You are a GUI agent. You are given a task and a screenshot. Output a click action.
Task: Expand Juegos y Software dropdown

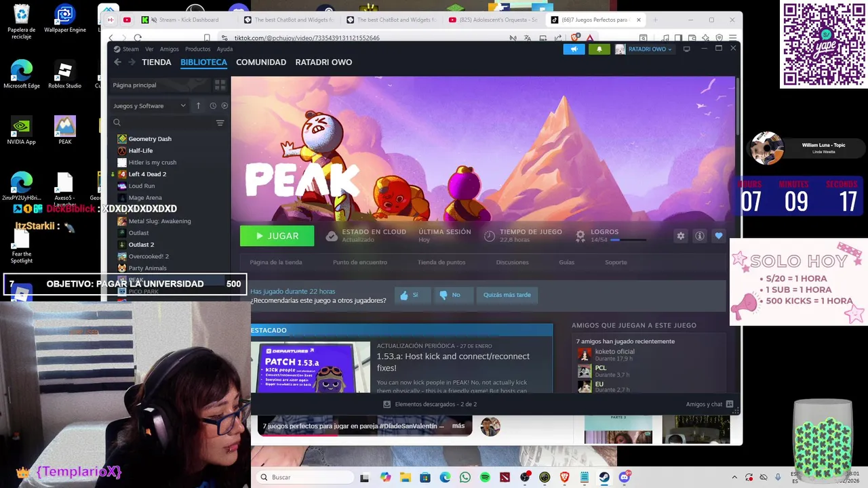149,106
